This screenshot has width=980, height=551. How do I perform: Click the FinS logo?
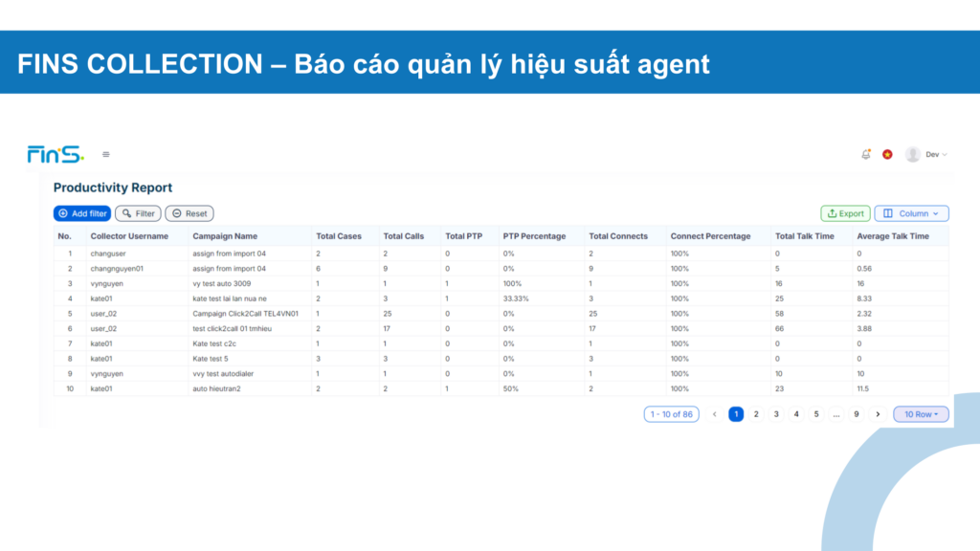coord(55,154)
